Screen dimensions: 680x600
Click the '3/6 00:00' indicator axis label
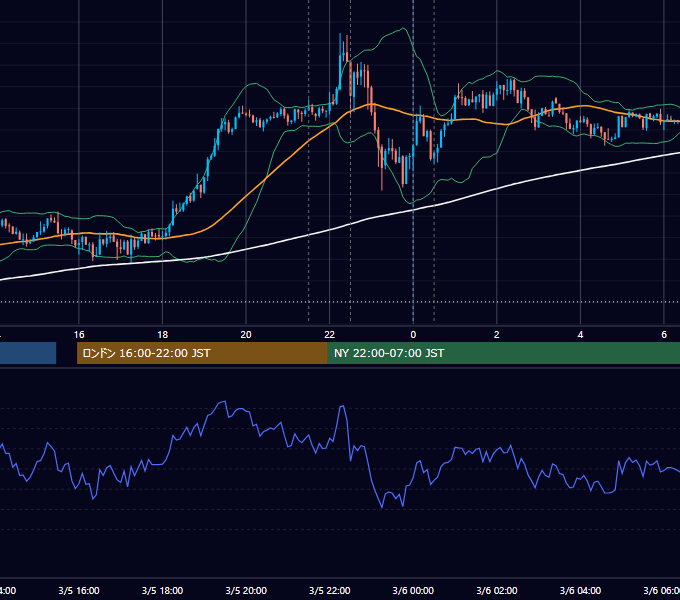tap(413, 590)
